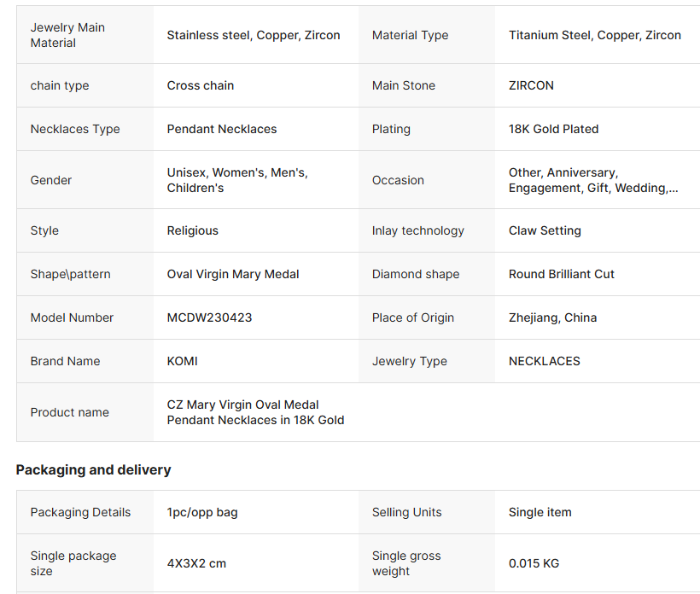Click the "Round Brilliant Cut" diamond shape
The height and width of the screenshot is (594, 700).
point(561,274)
